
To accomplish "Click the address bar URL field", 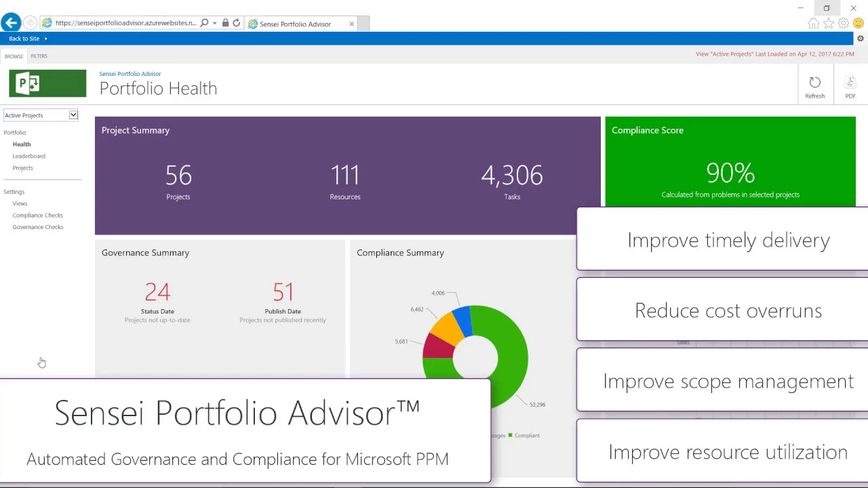I will point(125,23).
